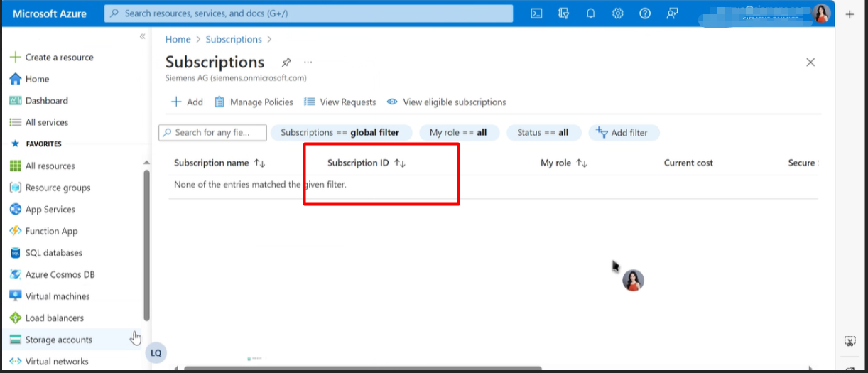The height and width of the screenshot is (373, 868).
Task: Open Azure Cosmos DB in sidebar
Action: 52,274
